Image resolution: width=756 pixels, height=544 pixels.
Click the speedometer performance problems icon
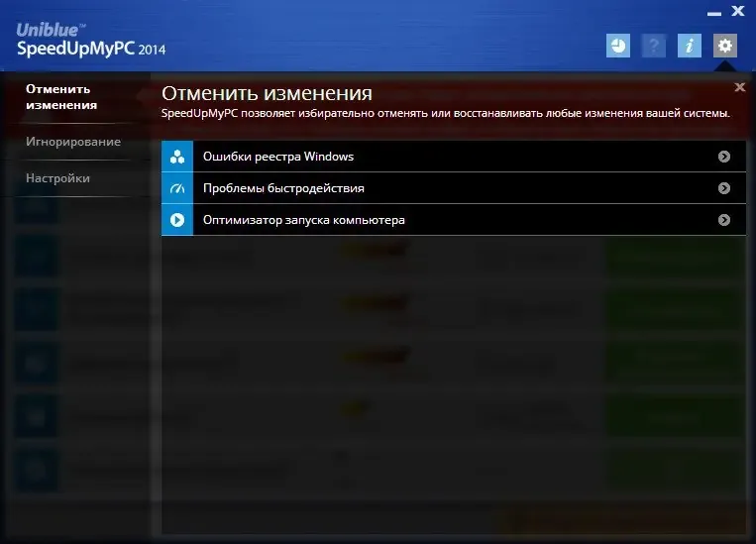[177, 188]
